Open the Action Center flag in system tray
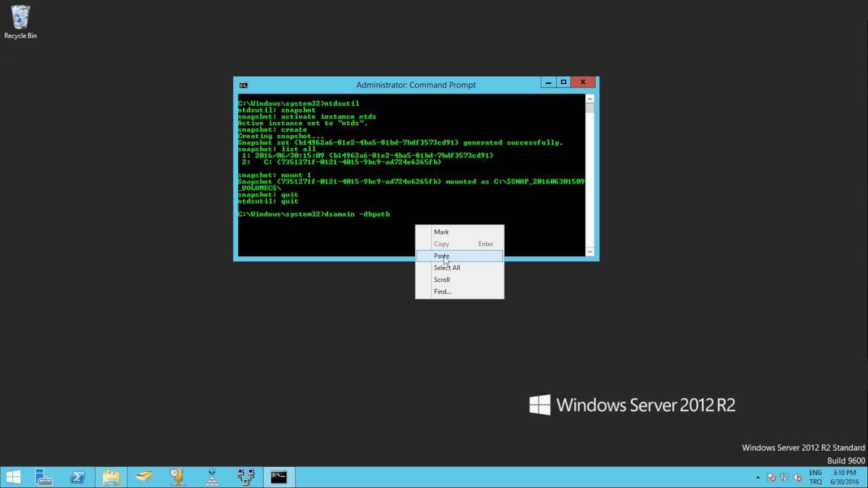Image resolution: width=868 pixels, height=488 pixels. pyautogui.click(x=772, y=477)
